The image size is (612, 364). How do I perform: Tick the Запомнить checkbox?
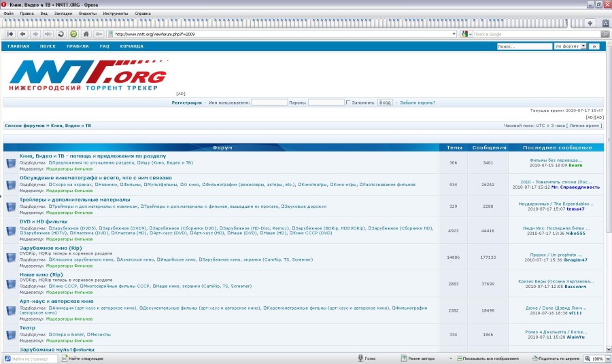(x=348, y=103)
